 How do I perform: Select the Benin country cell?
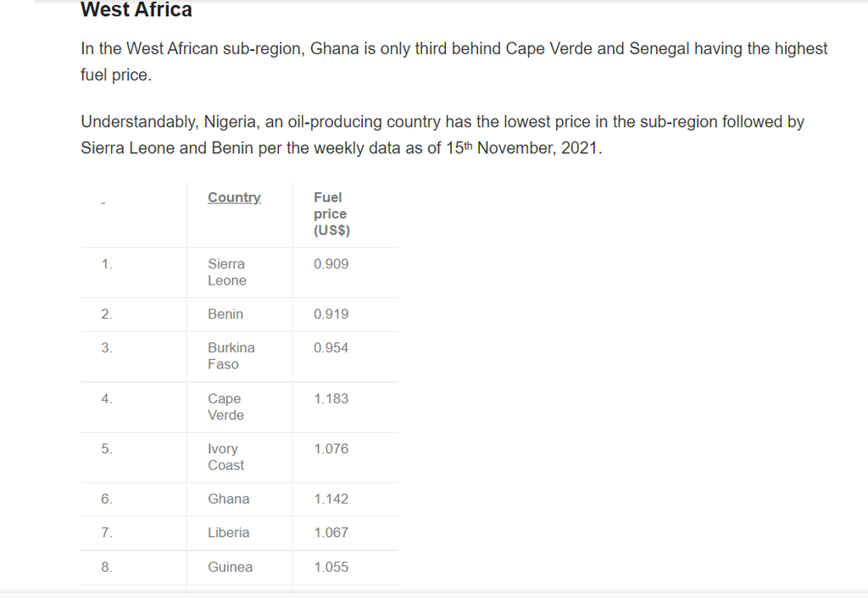[x=225, y=314]
